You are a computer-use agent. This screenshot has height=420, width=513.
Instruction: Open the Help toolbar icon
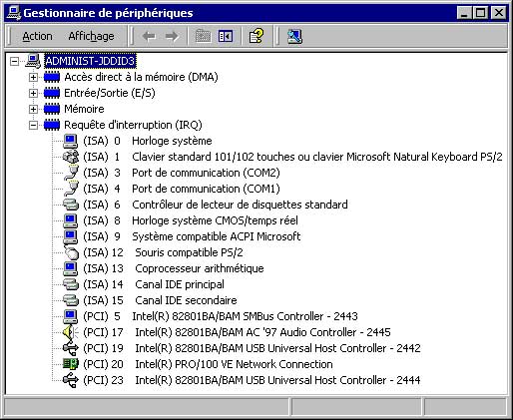256,36
